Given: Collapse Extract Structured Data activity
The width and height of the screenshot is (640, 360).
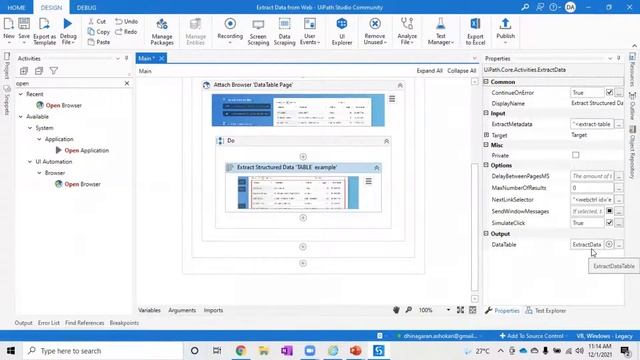Looking at the screenshot, I should [x=376, y=168].
